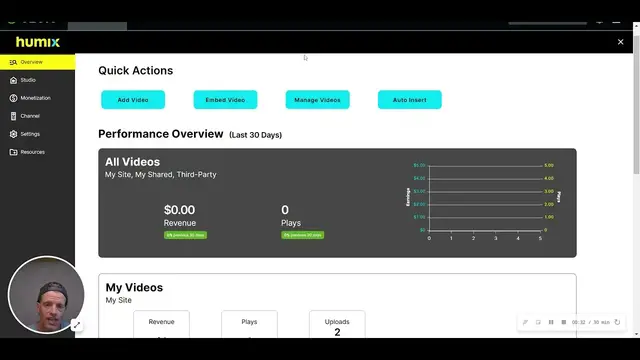Click the Plays card in My Videos
The width and height of the screenshot is (640, 360).
pyautogui.click(x=249, y=324)
